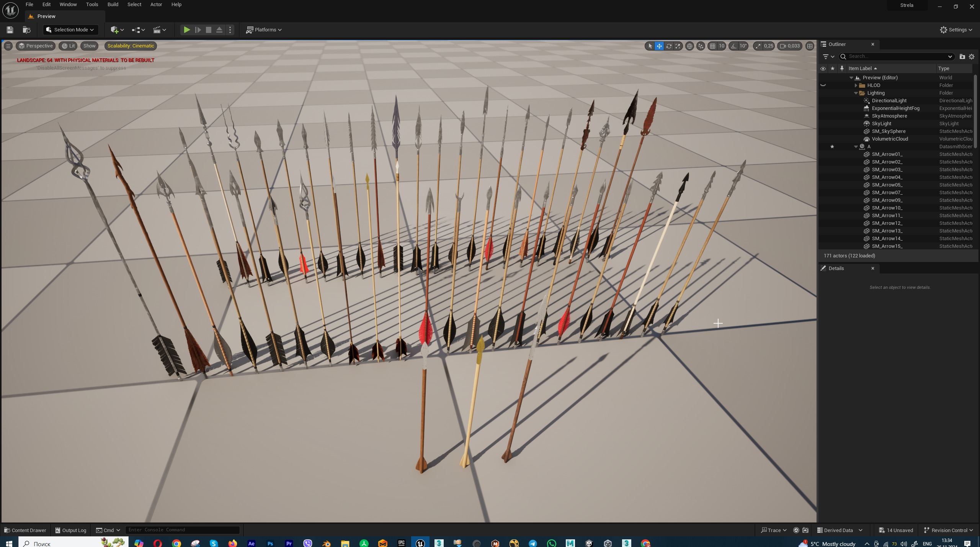Stop the play session
The image size is (980, 547).
[x=209, y=30]
